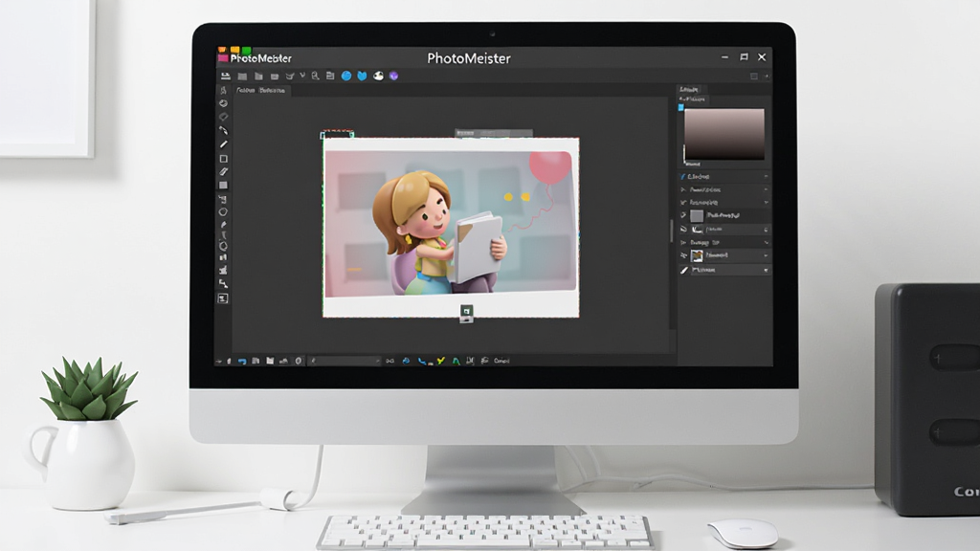Open the white paint palette icon
The width and height of the screenshot is (980, 551).
[378, 76]
